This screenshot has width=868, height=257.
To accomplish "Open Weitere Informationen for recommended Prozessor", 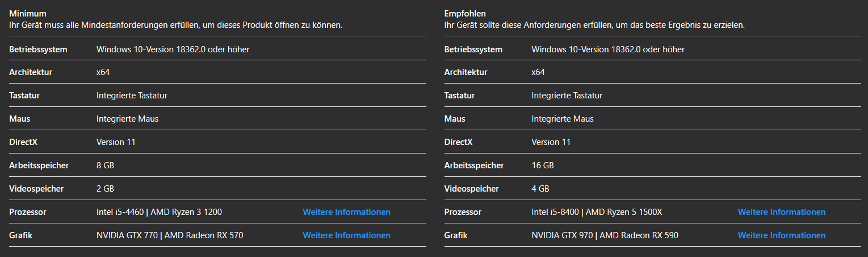I will pyautogui.click(x=781, y=212).
